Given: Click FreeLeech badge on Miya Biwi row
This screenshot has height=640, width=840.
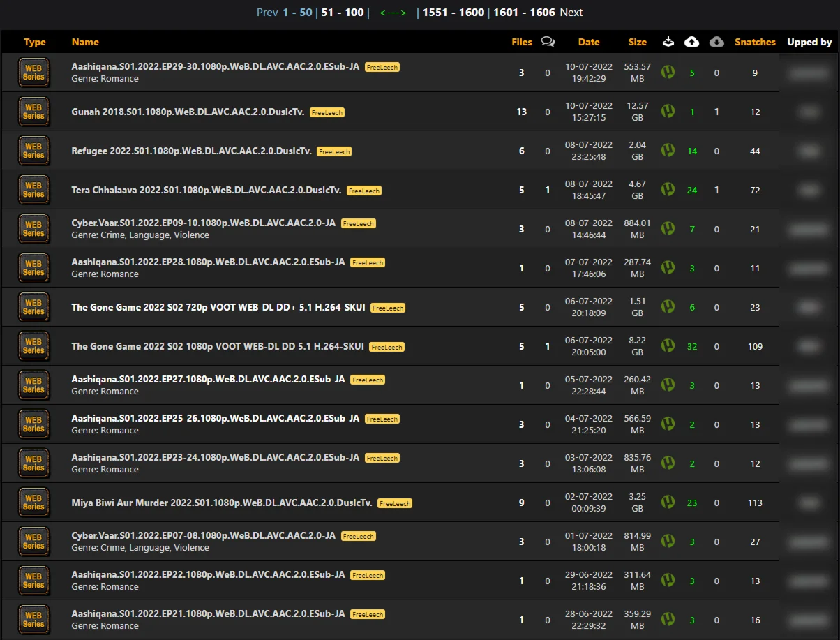Looking at the screenshot, I should coord(395,503).
